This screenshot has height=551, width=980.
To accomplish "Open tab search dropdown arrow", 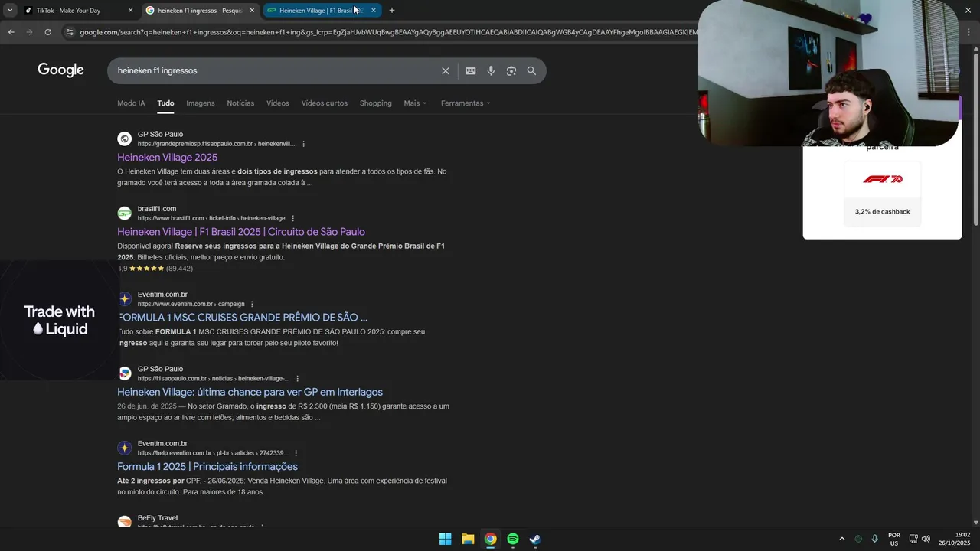I will pyautogui.click(x=10, y=11).
